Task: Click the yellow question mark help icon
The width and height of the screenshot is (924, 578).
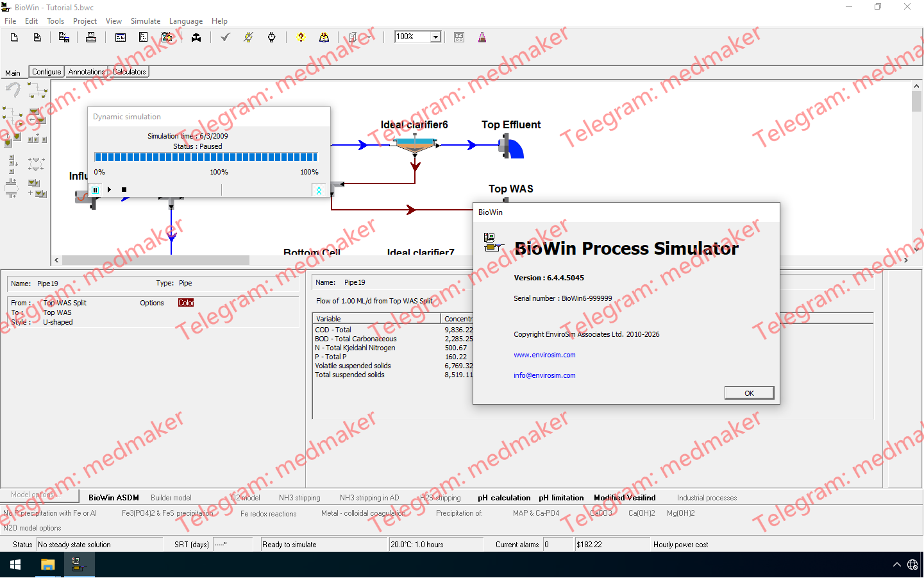Action: click(x=301, y=37)
